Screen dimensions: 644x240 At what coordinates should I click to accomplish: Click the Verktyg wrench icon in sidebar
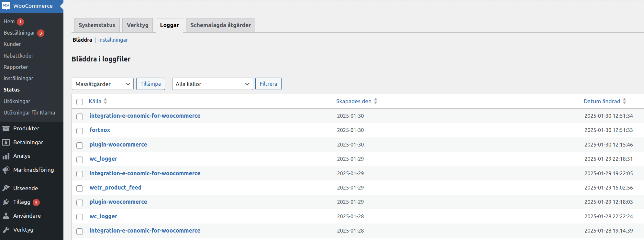[6, 230]
